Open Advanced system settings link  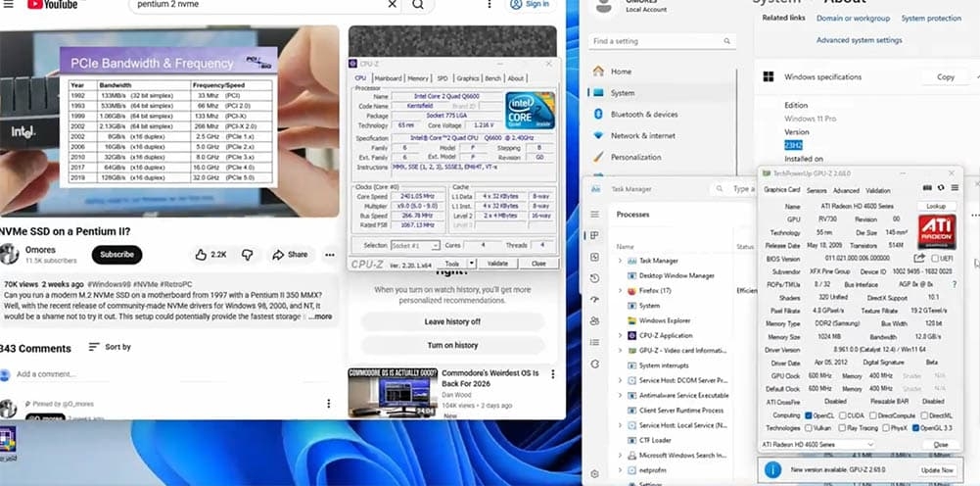pyautogui.click(x=859, y=40)
